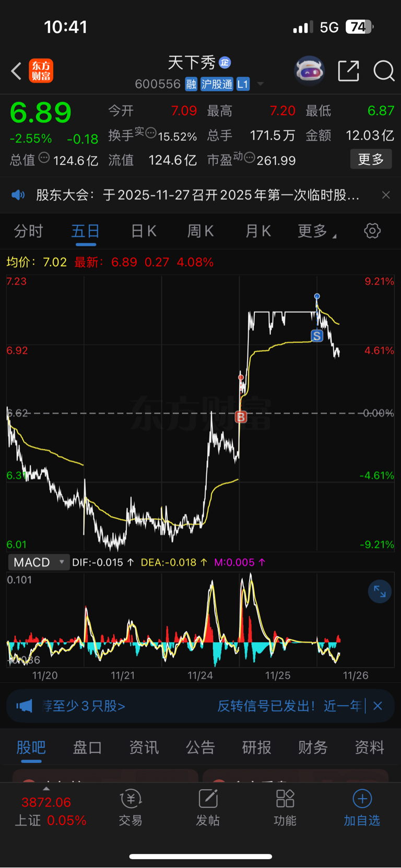Tap the 融 margin tag

coord(191,84)
